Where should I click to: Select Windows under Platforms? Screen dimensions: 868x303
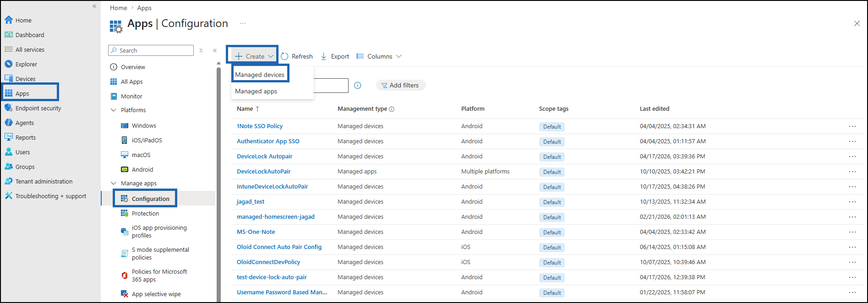click(144, 125)
